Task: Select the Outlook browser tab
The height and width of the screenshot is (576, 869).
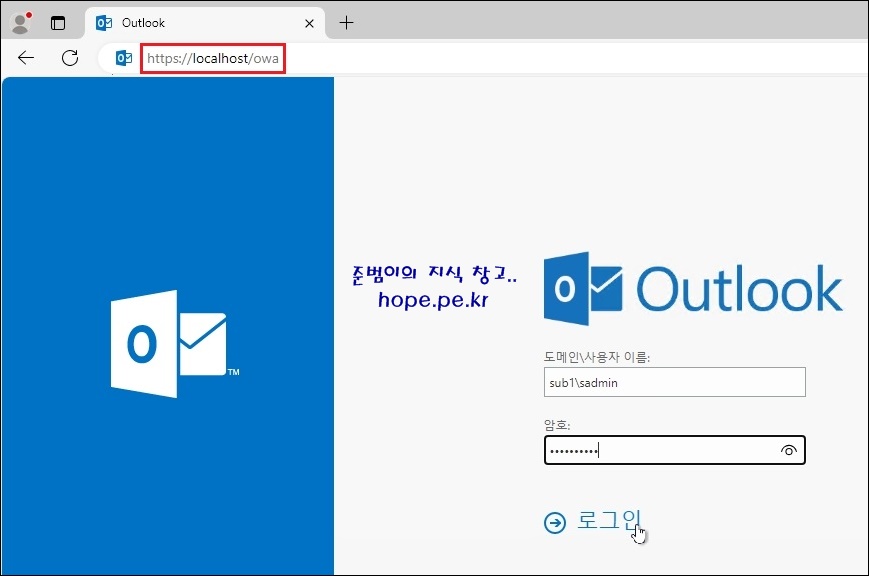Action: [205, 23]
